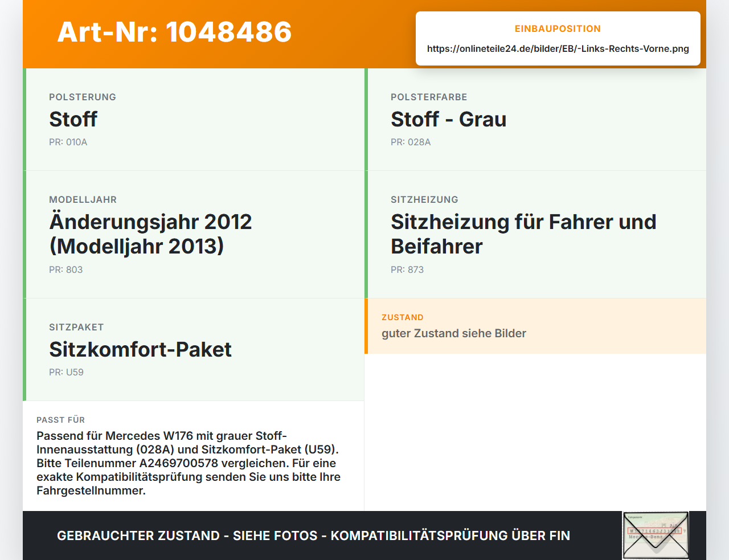Click the Passend für Mercedes W176 paragraph
Viewport: 729px width, 560px height.
tap(189, 463)
